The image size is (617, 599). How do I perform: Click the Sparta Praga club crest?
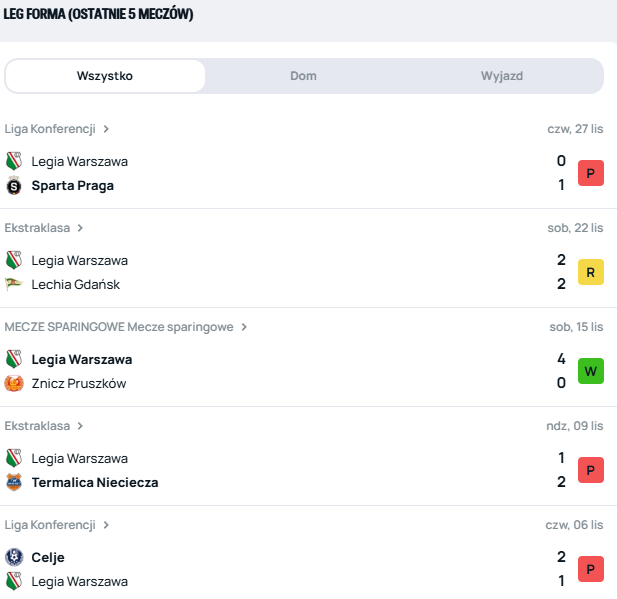click(x=14, y=185)
